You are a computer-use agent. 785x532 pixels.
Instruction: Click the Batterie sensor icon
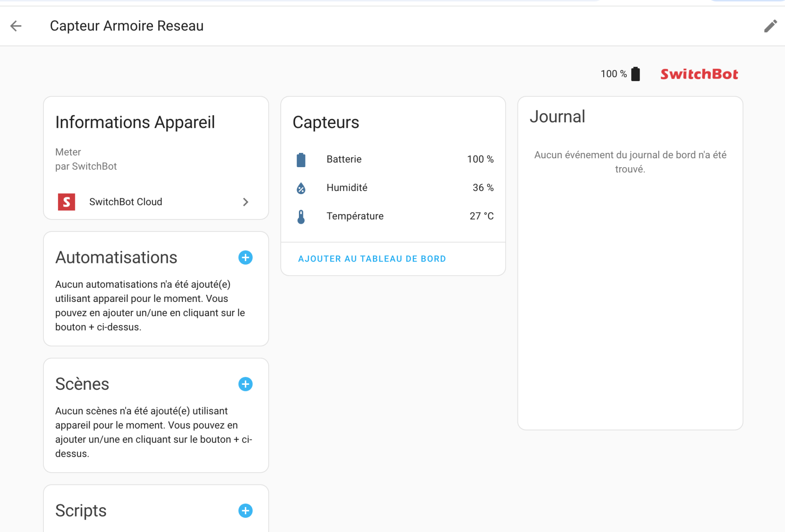pos(301,160)
